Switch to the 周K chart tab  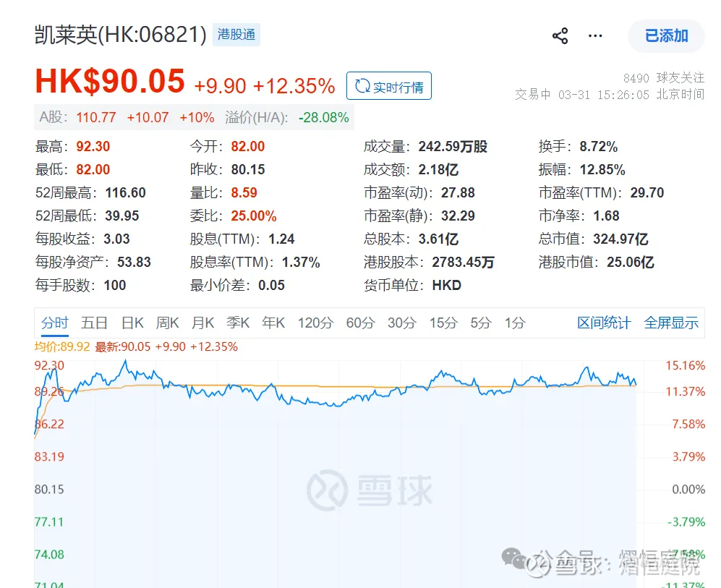tap(167, 323)
